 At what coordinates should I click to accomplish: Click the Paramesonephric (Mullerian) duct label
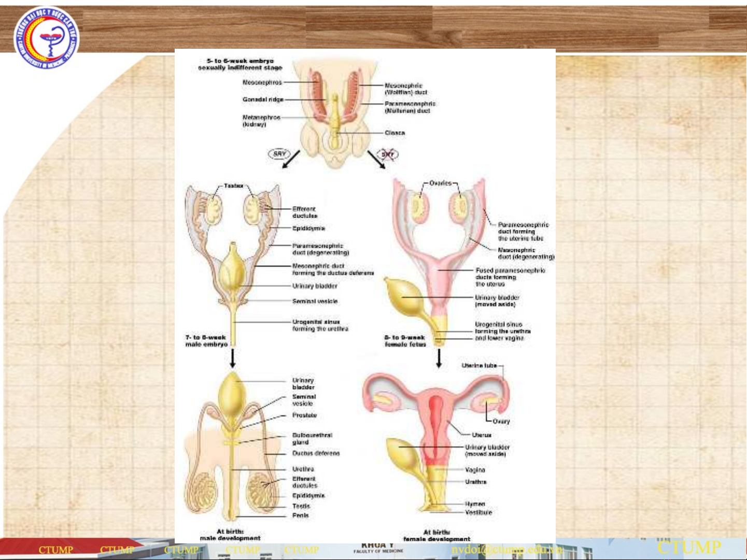(410, 107)
